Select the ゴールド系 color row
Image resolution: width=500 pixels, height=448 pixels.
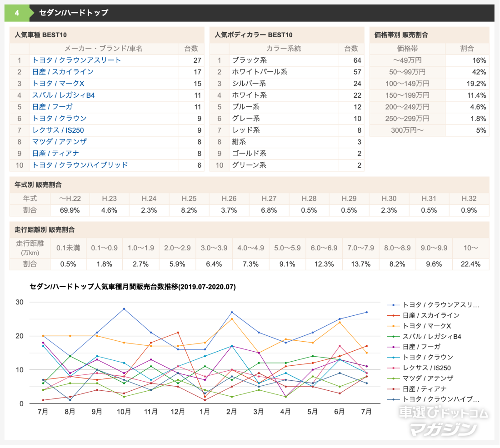[x=287, y=154]
